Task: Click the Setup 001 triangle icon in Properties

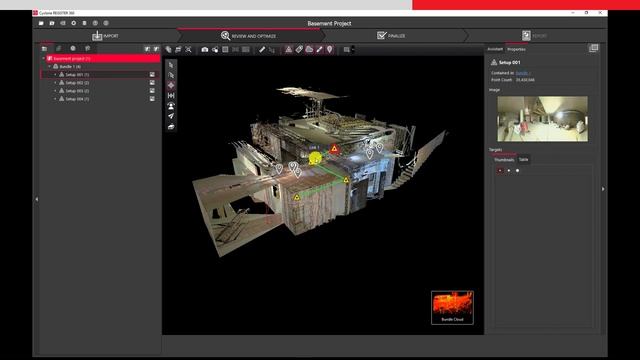Action: point(494,62)
